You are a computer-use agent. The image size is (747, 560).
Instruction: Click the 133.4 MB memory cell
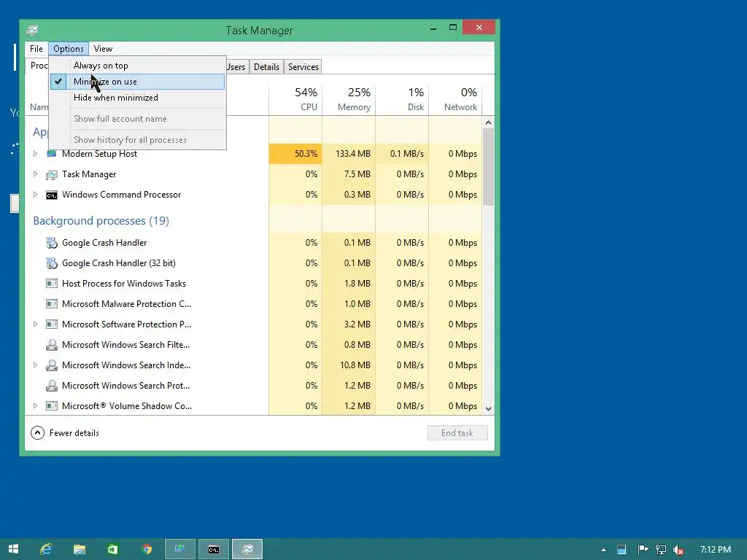pyautogui.click(x=349, y=153)
